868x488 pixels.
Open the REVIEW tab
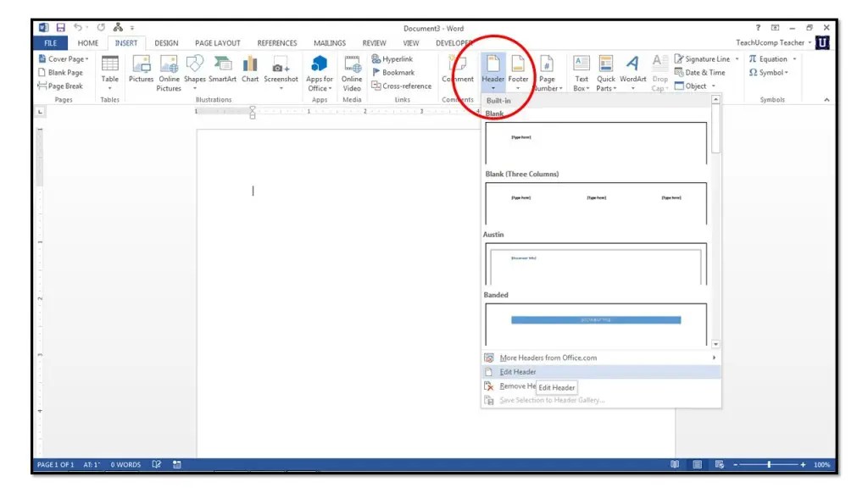(x=374, y=43)
